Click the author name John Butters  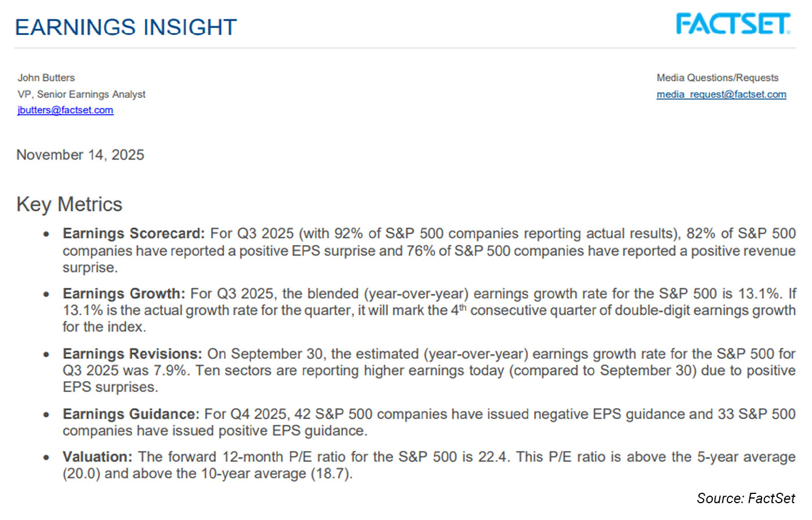pyautogui.click(x=46, y=78)
